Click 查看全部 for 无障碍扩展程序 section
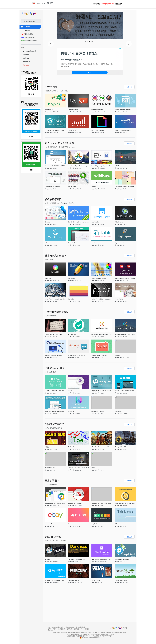Viewport: 156px width, 644px height. point(129,537)
